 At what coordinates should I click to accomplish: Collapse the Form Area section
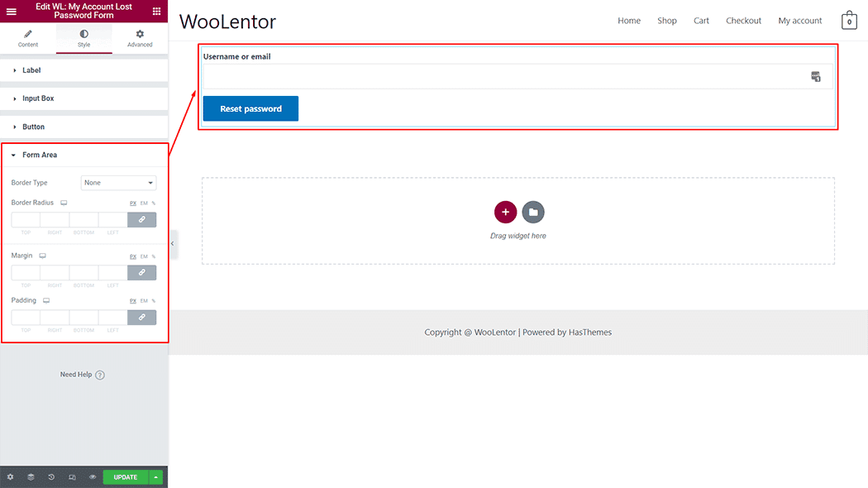[40, 155]
